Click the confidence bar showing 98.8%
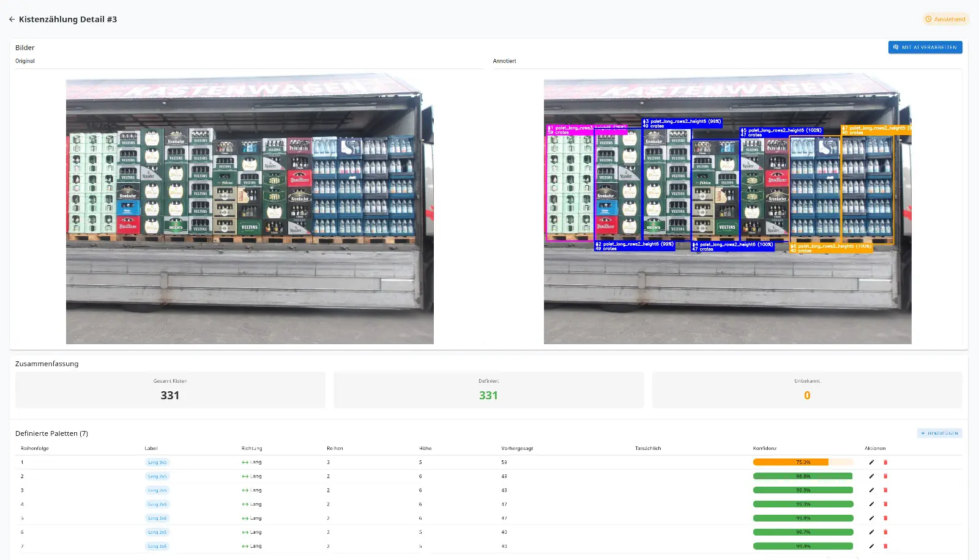This screenshot has height=560, width=979. [x=803, y=476]
